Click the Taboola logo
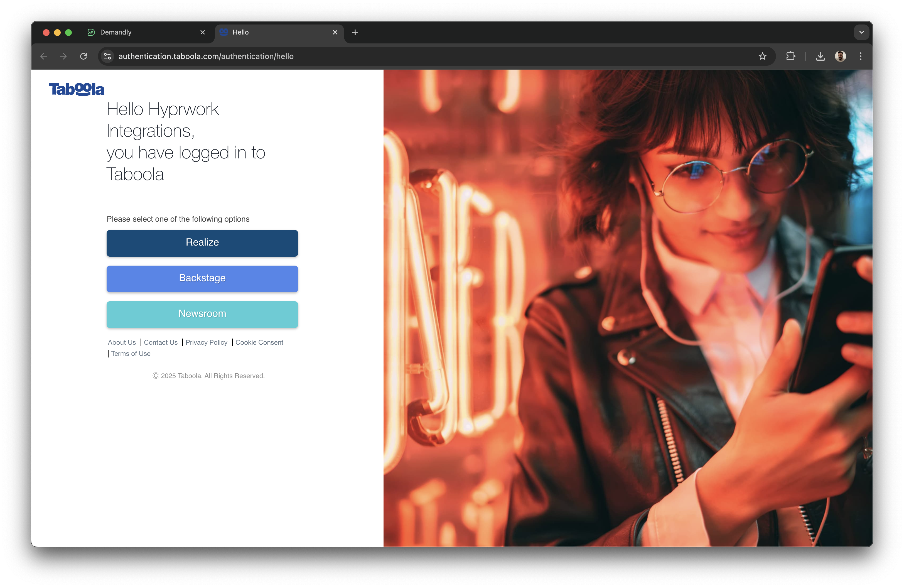Image resolution: width=904 pixels, height=588 pixels. [76, 89]
